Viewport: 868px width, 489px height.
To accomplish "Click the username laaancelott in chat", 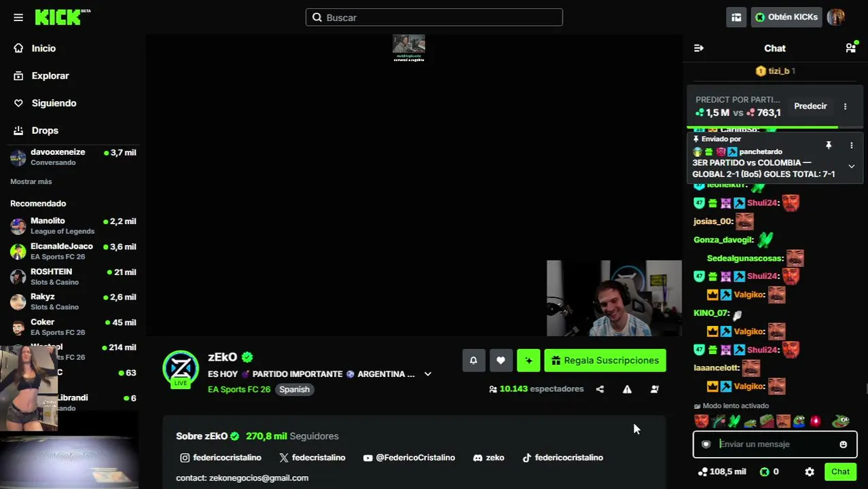I will 716,368.
